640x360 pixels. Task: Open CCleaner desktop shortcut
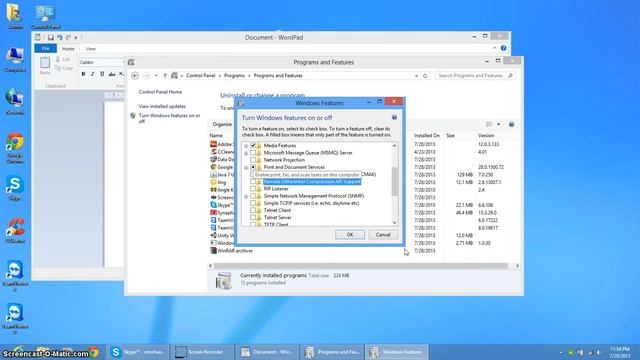(x=15, y=231)
